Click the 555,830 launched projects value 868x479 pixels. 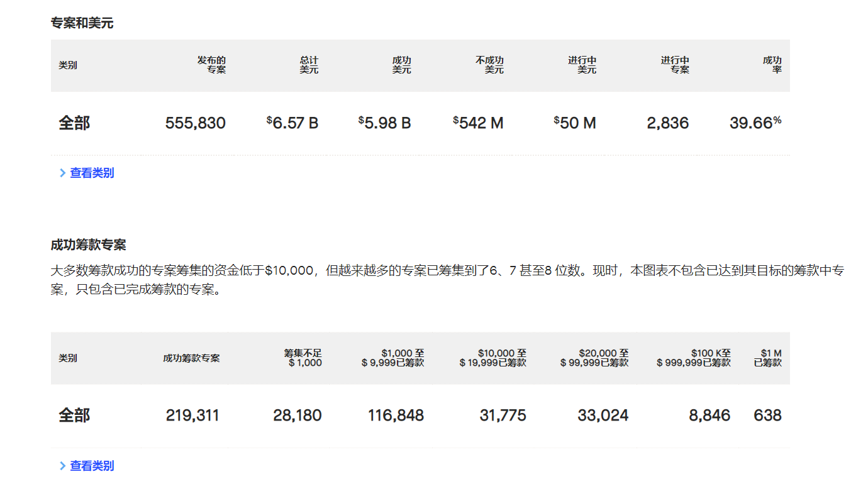[195, 123]
